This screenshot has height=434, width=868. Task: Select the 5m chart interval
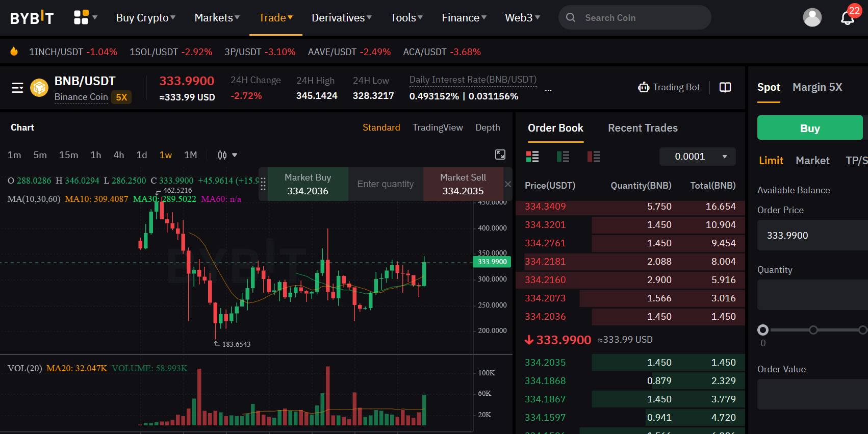coord(40,155)
